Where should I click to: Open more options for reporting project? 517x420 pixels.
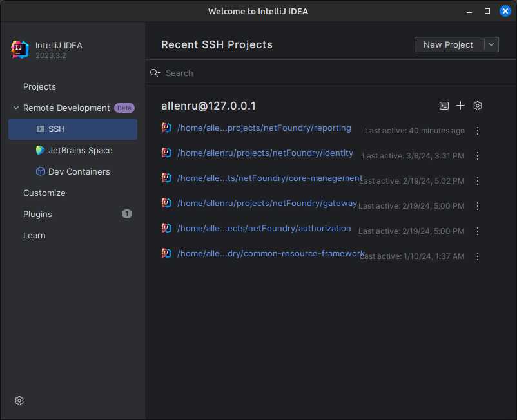point(478,131)
